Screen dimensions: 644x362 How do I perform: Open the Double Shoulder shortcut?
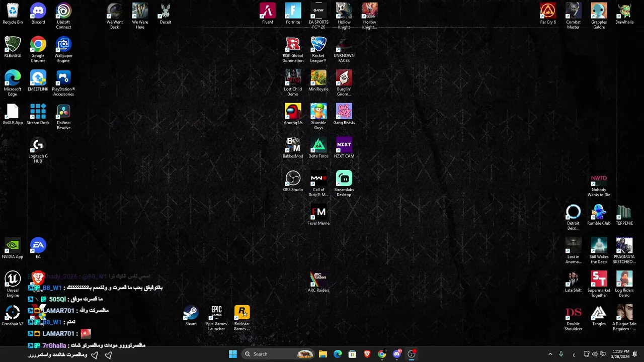tap(574, 318)
